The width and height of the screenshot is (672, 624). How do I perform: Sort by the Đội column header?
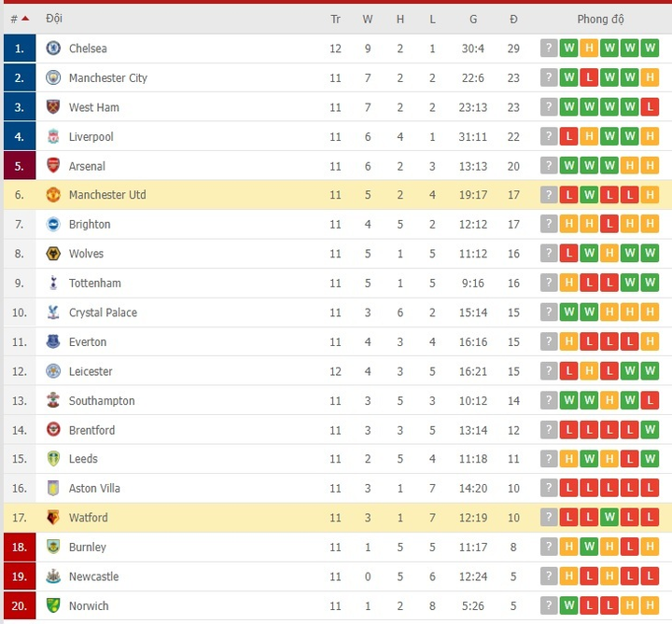(54, 19)
